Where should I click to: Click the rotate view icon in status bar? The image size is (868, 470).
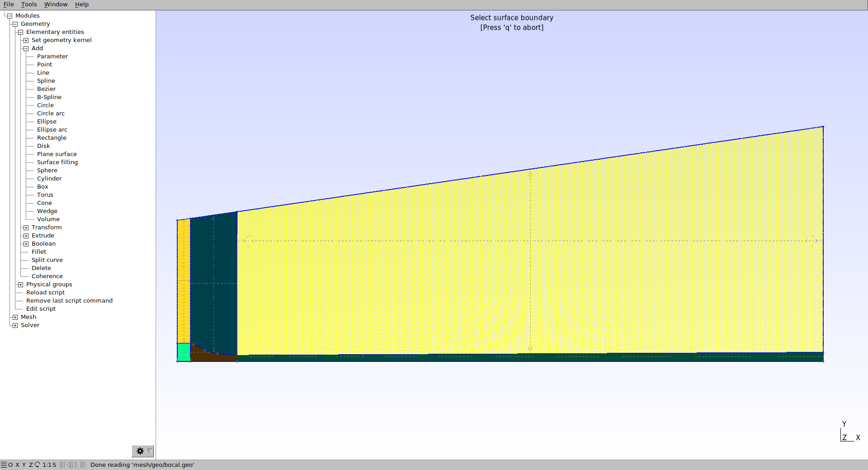pos(37,465)
